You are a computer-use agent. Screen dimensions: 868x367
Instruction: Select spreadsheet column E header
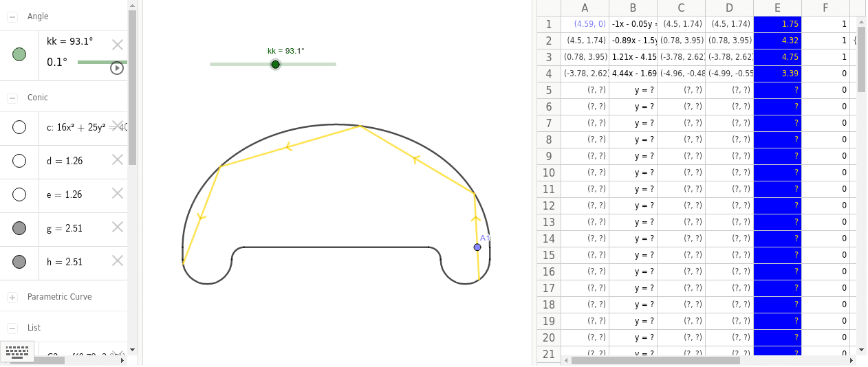click(x=777, y=8)
